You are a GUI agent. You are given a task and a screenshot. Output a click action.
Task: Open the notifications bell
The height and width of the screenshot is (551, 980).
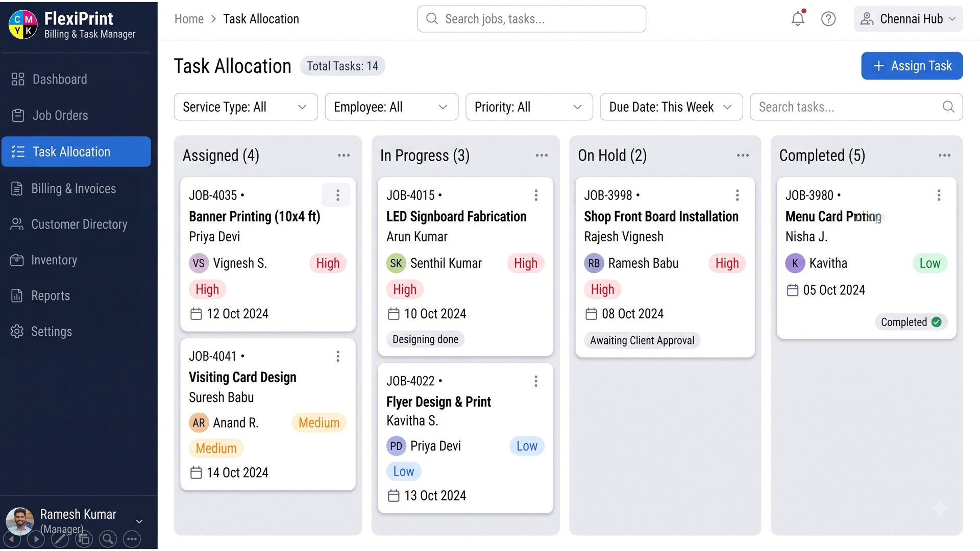coord(798,19)
